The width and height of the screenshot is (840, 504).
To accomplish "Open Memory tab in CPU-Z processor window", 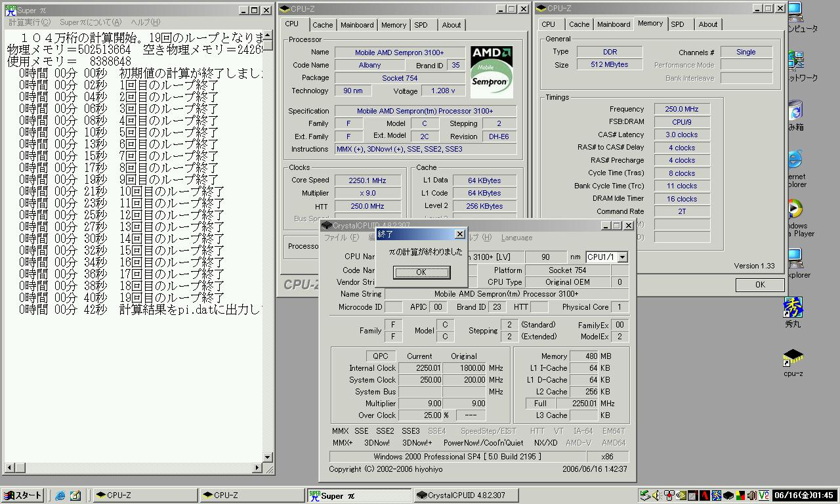I will (x=393, y=25).
